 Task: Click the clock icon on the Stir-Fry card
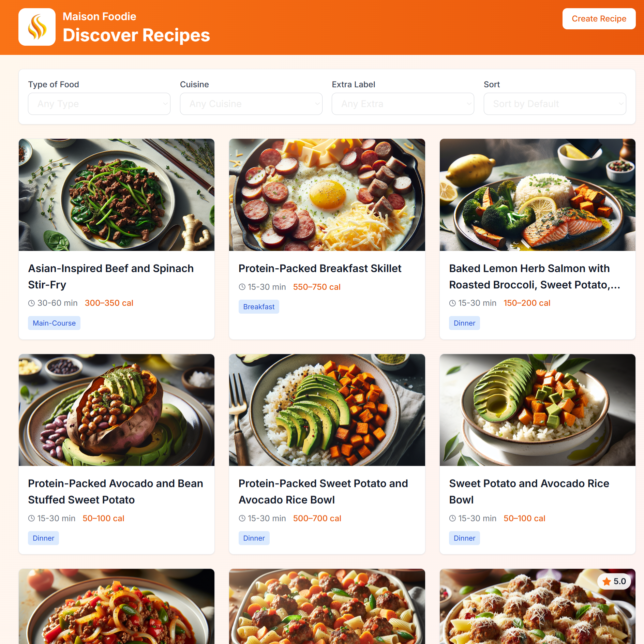pos(31,303)
